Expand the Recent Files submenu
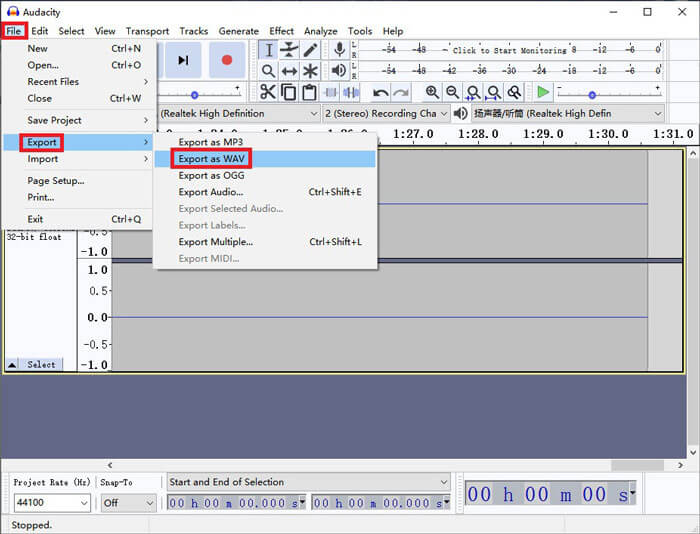 pos(79,82)
